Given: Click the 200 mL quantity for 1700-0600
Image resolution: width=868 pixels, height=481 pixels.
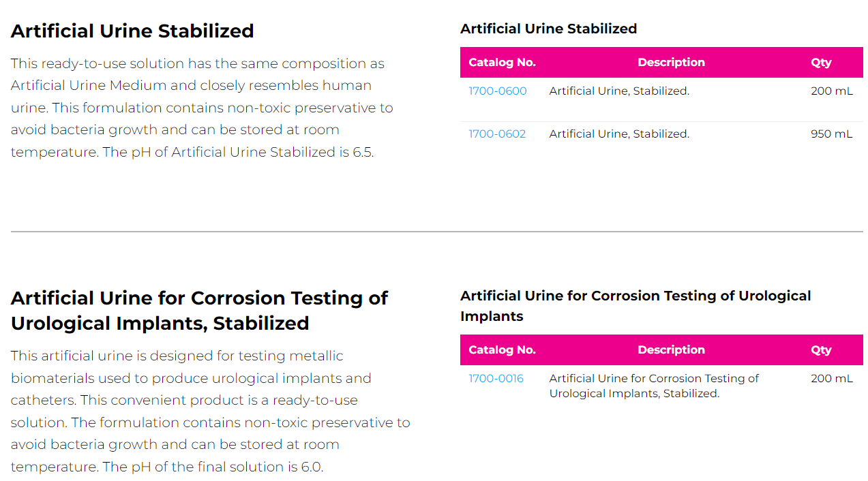Looking at the screenshot, I should pyautogui.click(x=831, y=91).
